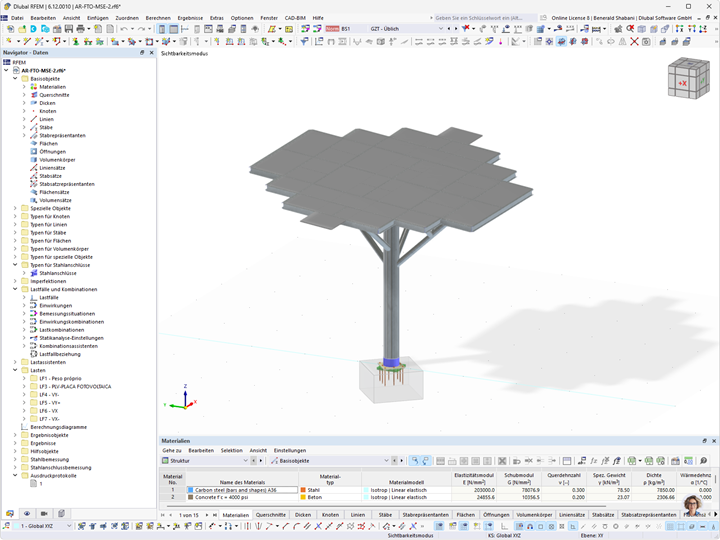The height and width of the screenshot is (540, 720).
Task: Open Navigator eye Display tab icon
Action: [27, 513]
